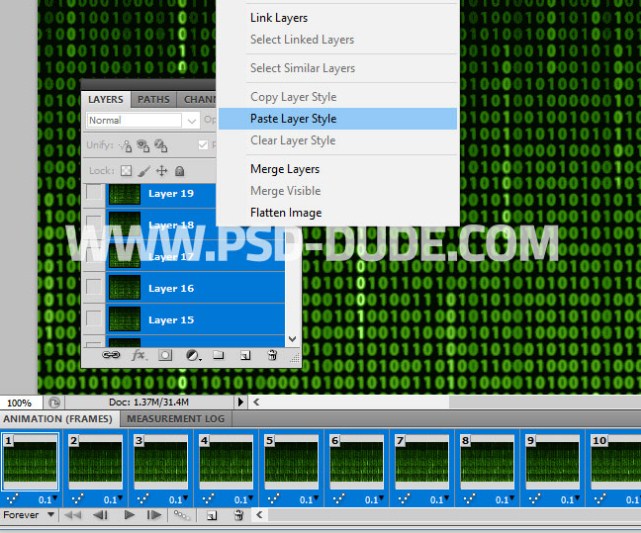Open frame 3 delay time dropdown
The image size is (641, 533).
[x=179, y=499]
